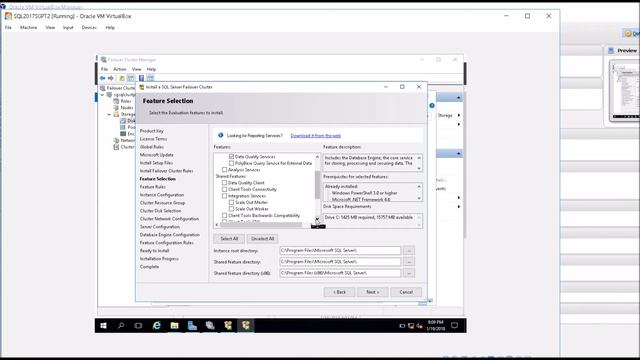Open the Action Center notification icon
Screen dimensions: 640x360
click(454, 325)
